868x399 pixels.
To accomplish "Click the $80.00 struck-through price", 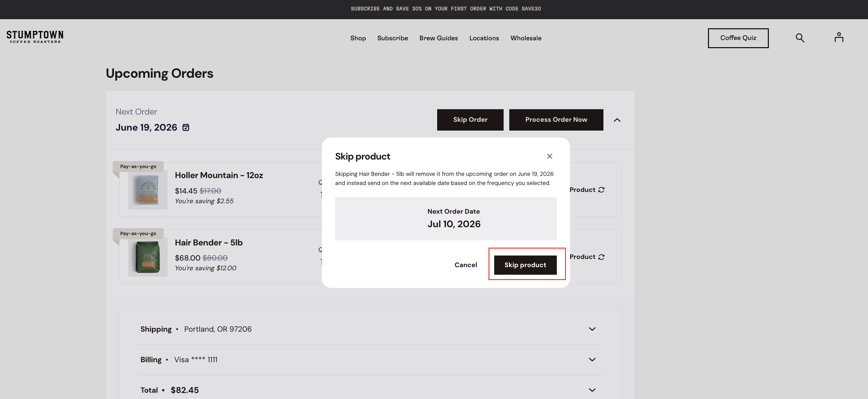I will pos(215,258).
